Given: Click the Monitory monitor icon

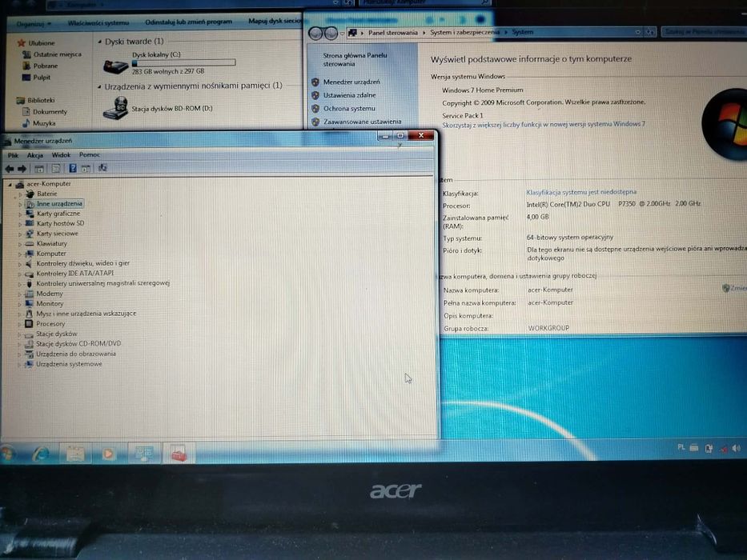Looking at the screenshot, I should point(30,303).
